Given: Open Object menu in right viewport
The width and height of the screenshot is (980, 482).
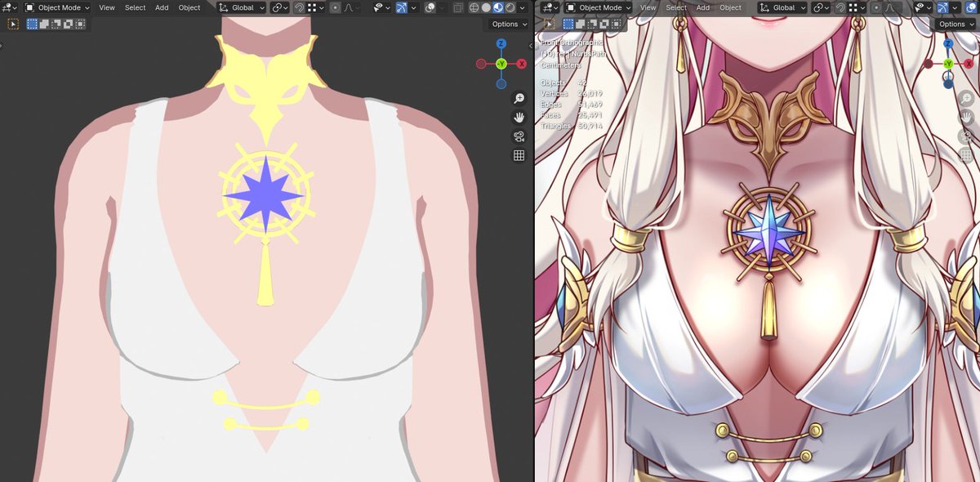Looking at the screenshot, I should (730, 7).
